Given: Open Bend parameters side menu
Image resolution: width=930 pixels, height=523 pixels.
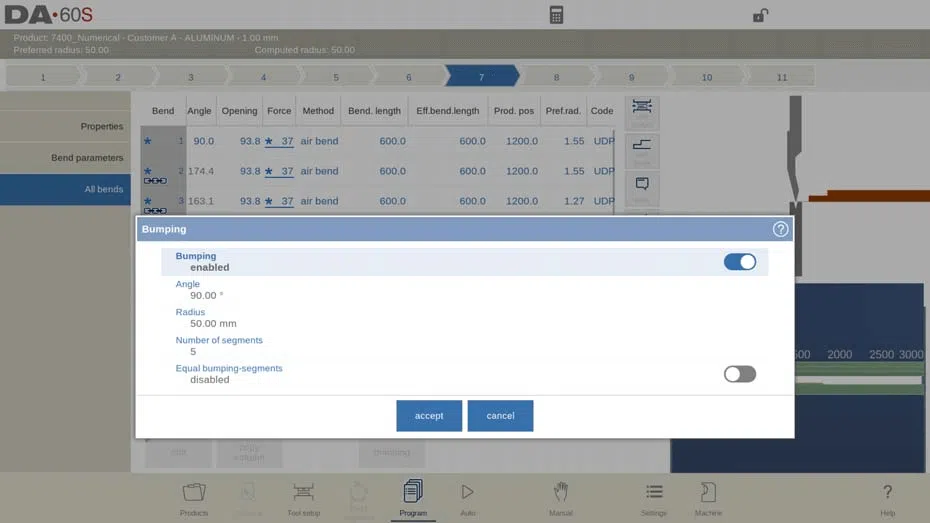Looking at the screenshot, I should coord(65,158).
